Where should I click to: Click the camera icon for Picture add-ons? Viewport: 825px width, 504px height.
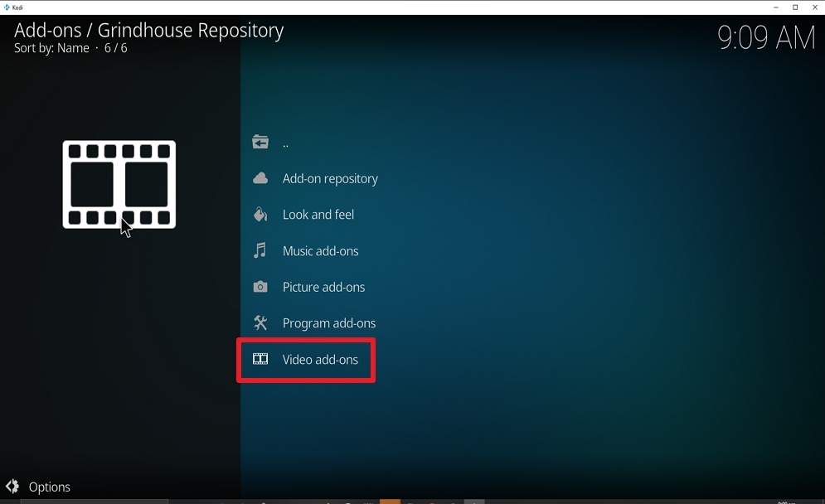260,287
